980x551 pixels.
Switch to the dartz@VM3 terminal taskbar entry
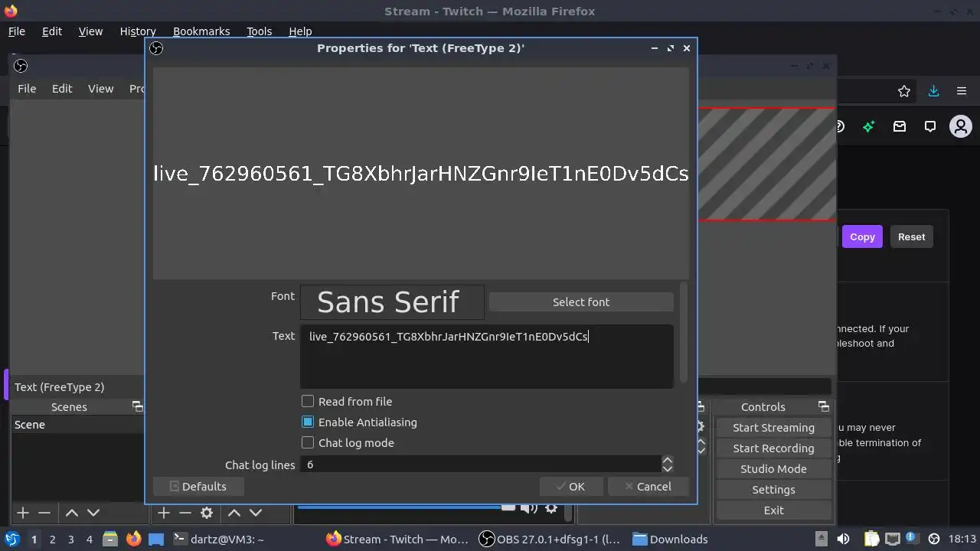(218, 539)
